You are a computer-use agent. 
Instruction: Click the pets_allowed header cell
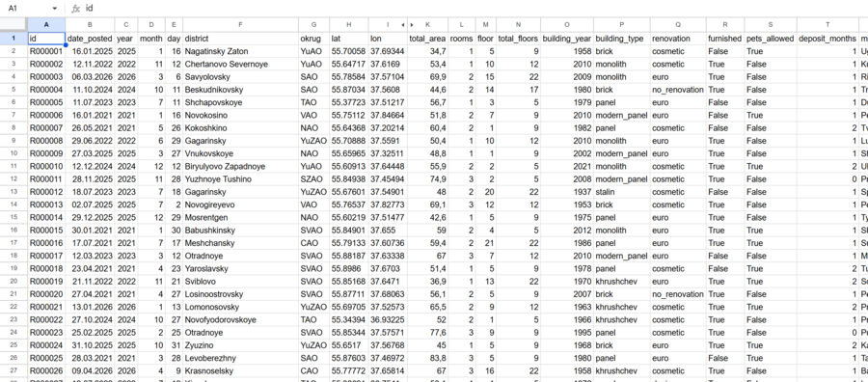(x=771, y=39)
